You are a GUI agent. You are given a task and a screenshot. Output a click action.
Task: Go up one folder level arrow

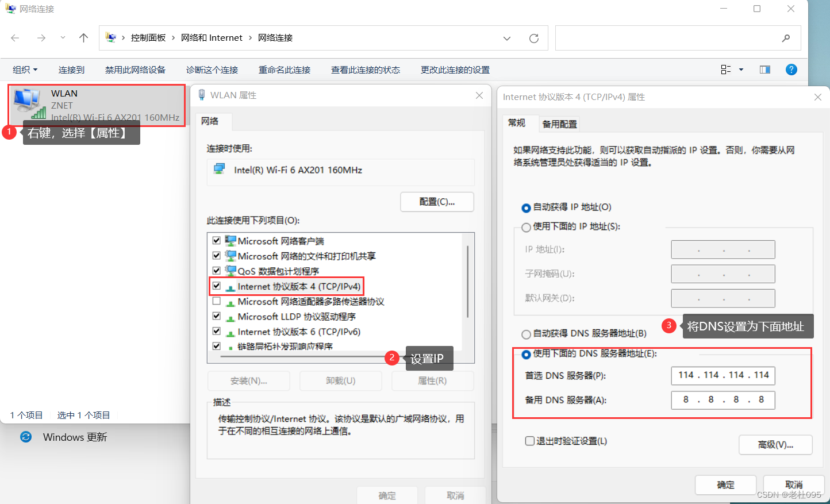coord(84,38)
